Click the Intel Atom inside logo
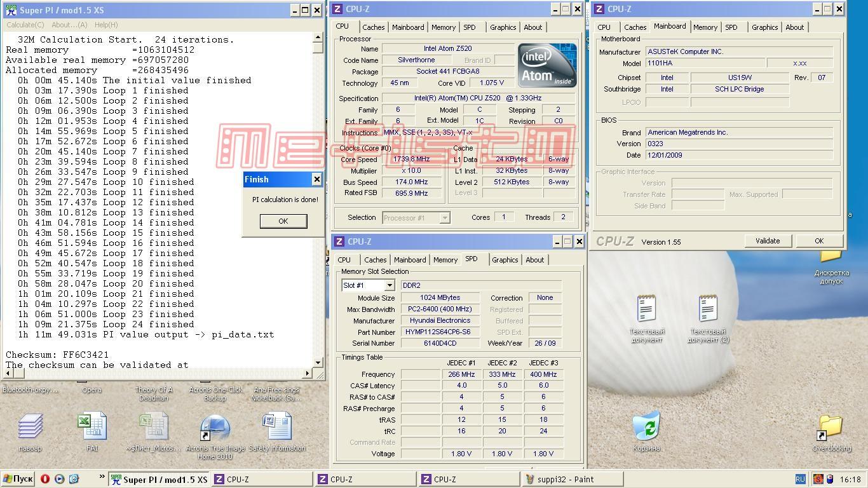This screenshot has width=868, height=488. (547, 65)
